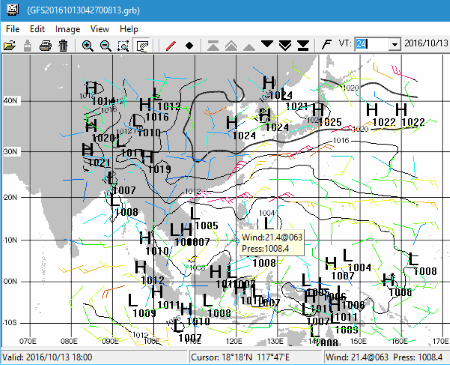Toggle the cursor data tooltip tool

click(143, 45)
